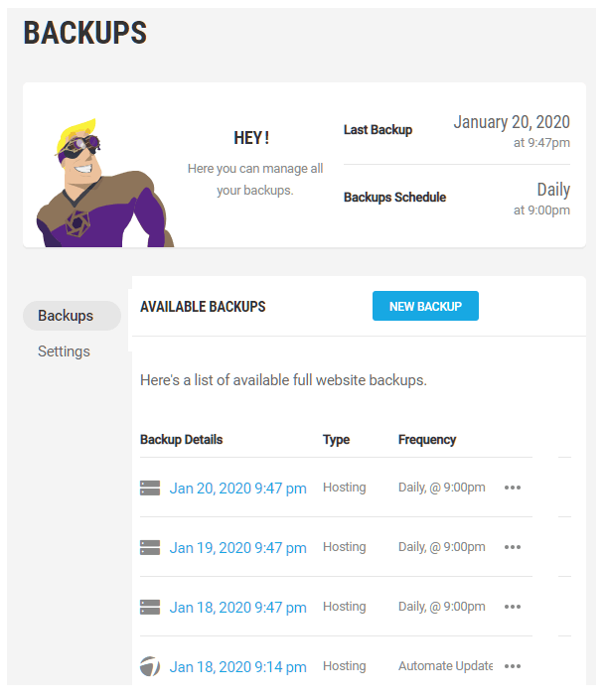Screen dimensions: 606x700
Task: Click the Backups Schedule Daily value
Action: tap(552, 190)
